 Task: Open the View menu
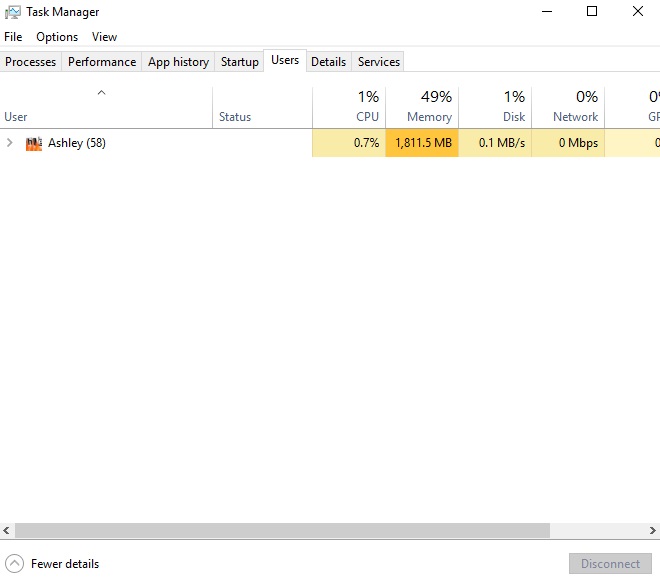tap(104, 37)
